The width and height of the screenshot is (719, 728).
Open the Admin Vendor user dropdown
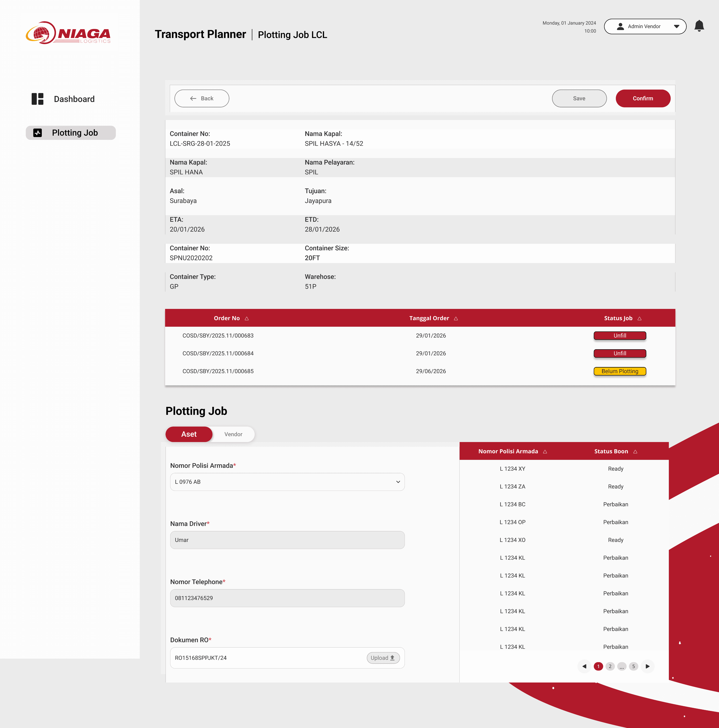coord(645,26)
